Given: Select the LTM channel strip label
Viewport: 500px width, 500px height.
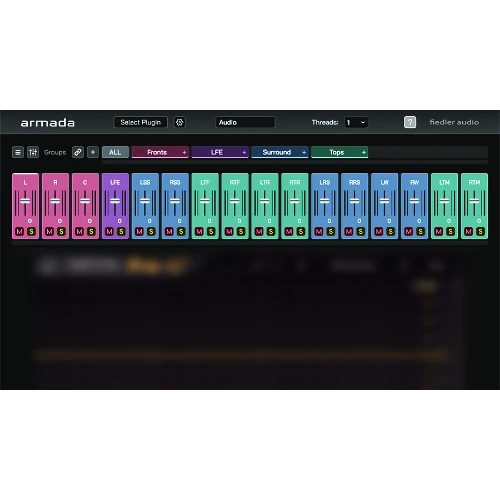Looking at the screenshot, I should [444, 182].
